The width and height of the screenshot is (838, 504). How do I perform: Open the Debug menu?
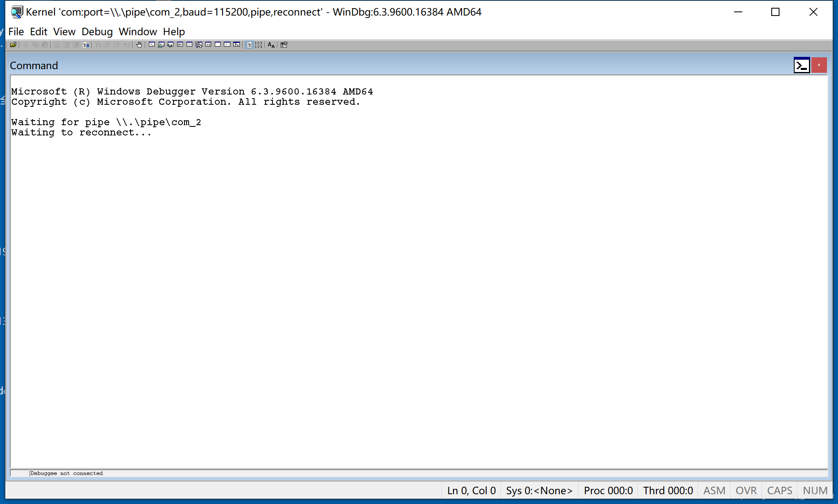coord(97,32)
